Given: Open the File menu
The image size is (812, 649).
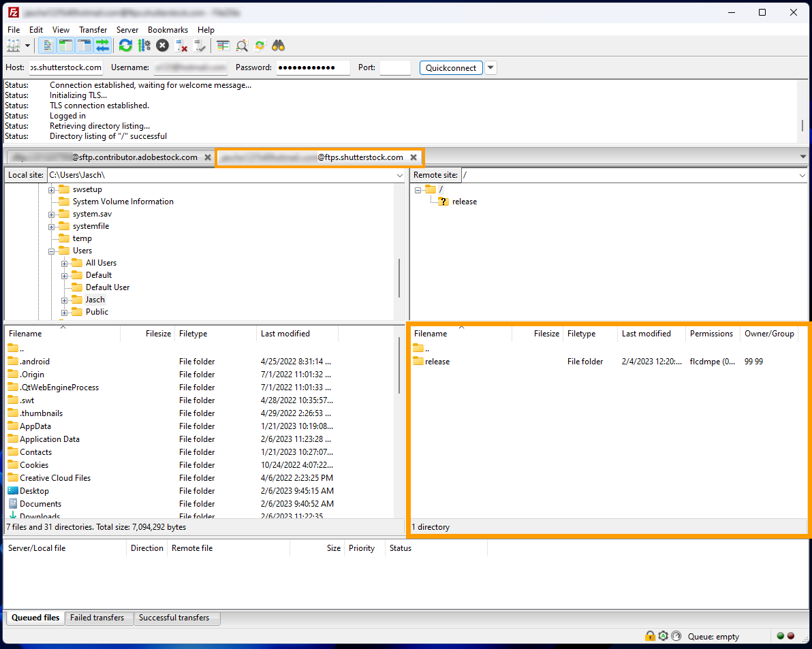Looking at the screenshot, I should coord(14,29).
